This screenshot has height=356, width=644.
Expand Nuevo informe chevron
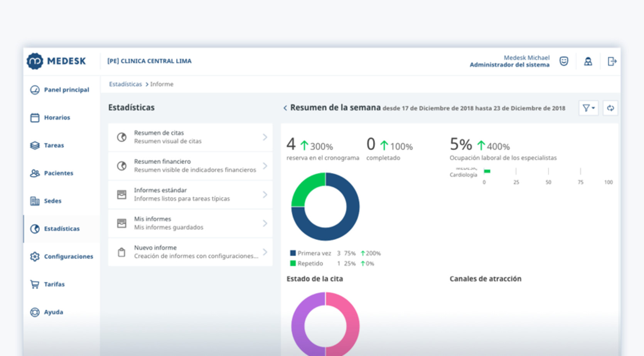click(x=265, y=252)
